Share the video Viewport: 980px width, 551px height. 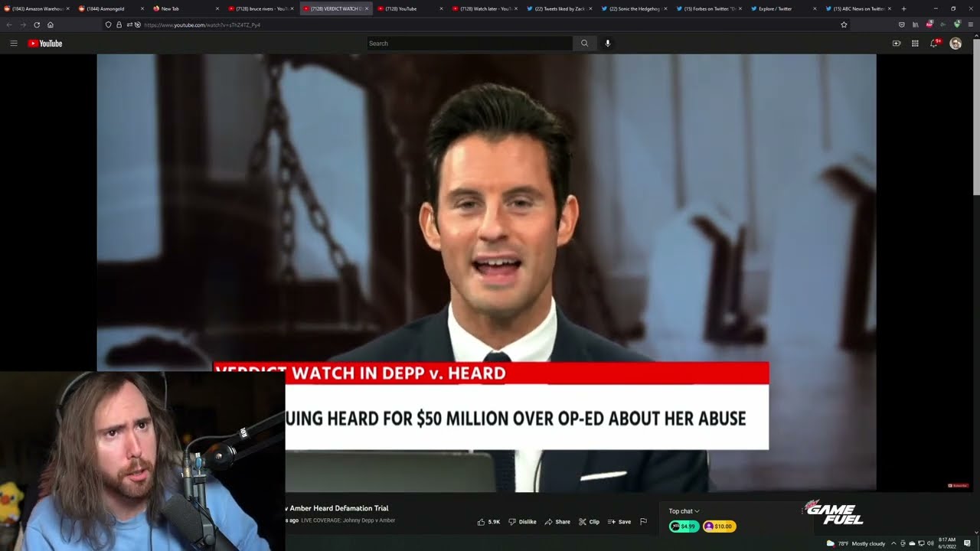tap(557, 522)
